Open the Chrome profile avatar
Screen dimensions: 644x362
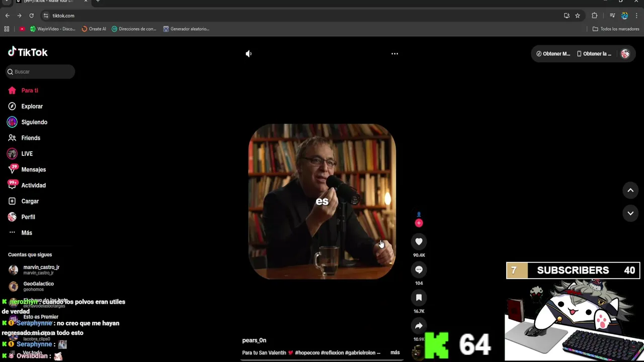tap(624, 16)
